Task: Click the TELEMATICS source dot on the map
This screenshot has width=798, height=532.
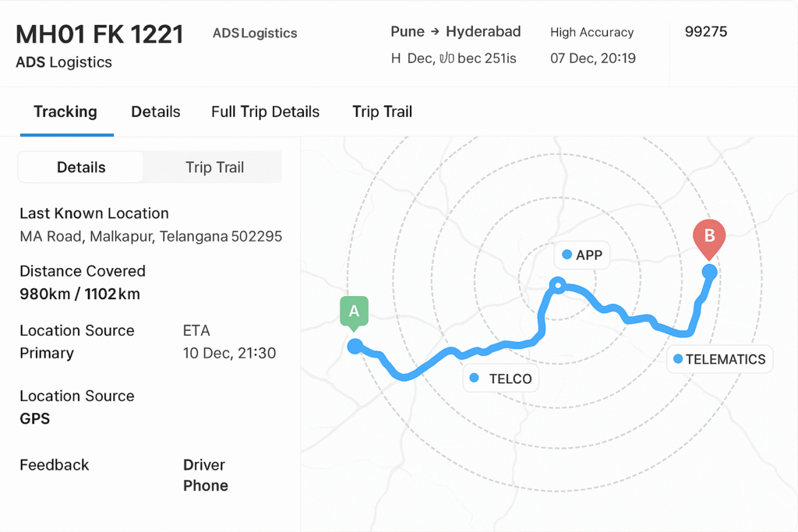Action: [x=678, y=358]
